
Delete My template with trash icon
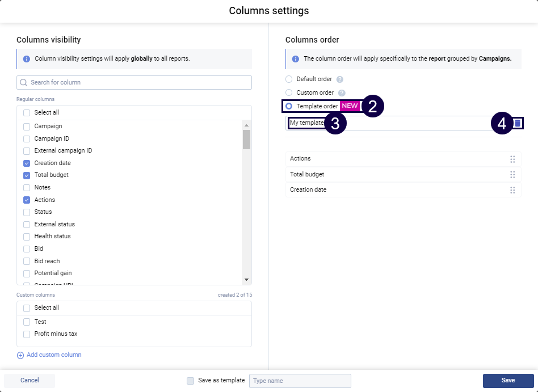click(x=517, y=123)
